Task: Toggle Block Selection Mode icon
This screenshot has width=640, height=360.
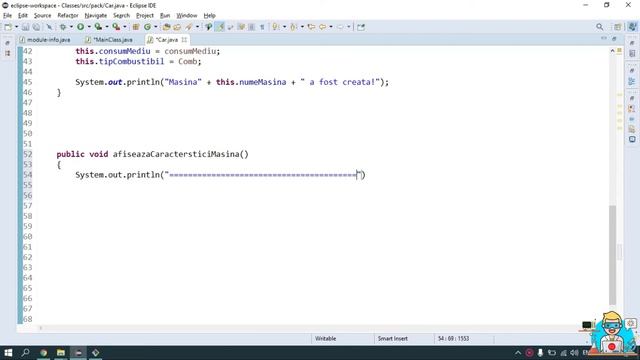Action: point(251,27)
